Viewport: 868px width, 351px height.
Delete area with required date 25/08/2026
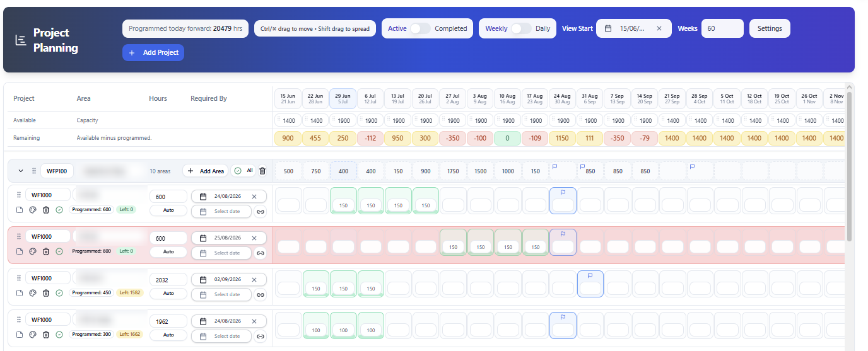pos(46,251)
